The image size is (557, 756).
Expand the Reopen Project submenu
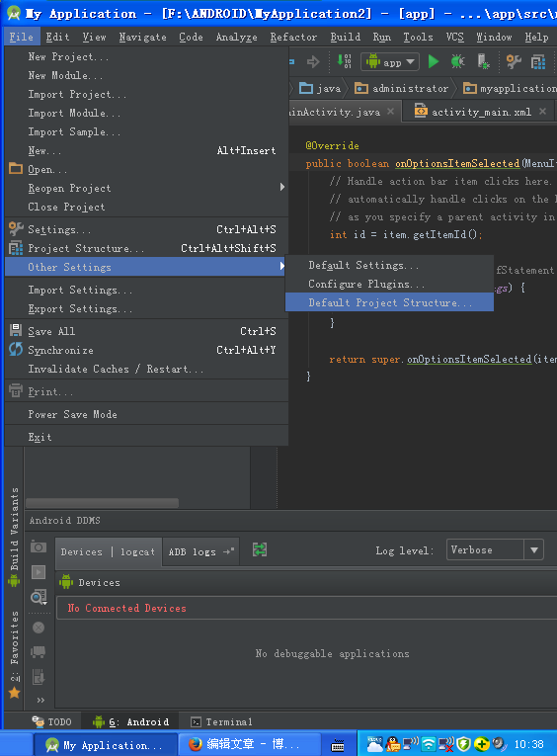146,188
